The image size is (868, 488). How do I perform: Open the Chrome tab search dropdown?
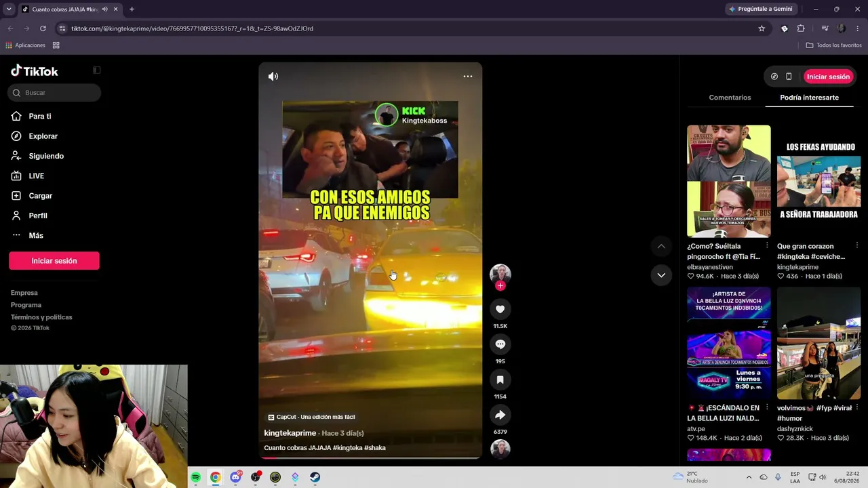9,9
